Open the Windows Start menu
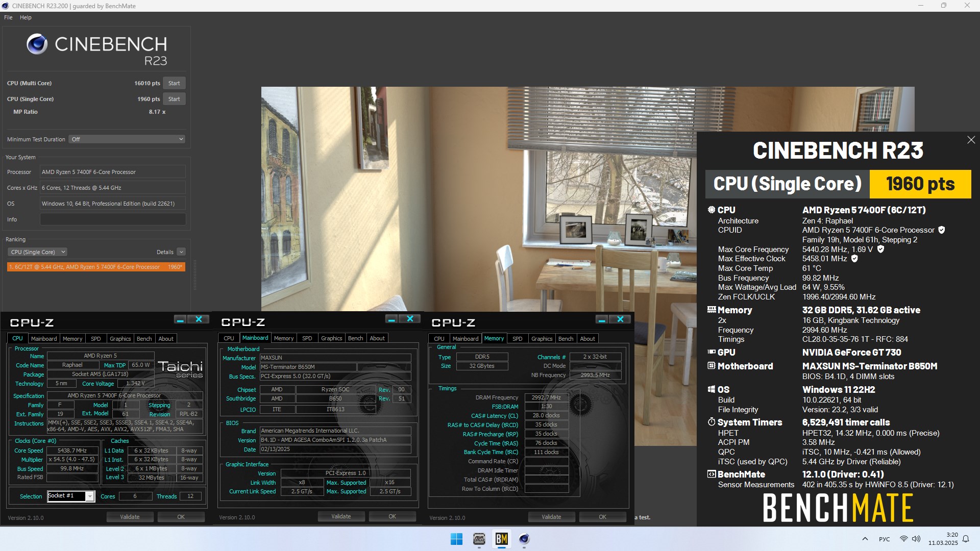 (x=456, y=539)
